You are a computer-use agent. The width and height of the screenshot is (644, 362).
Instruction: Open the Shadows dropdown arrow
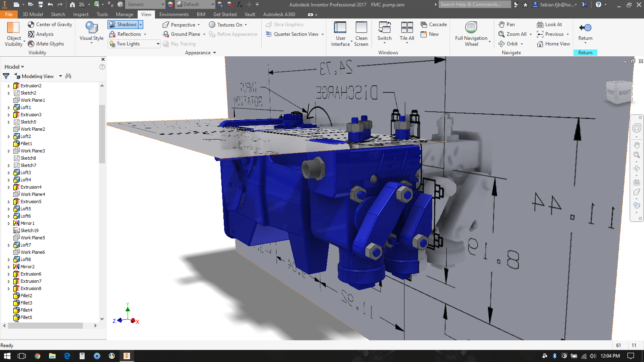[x=141, y=25]
